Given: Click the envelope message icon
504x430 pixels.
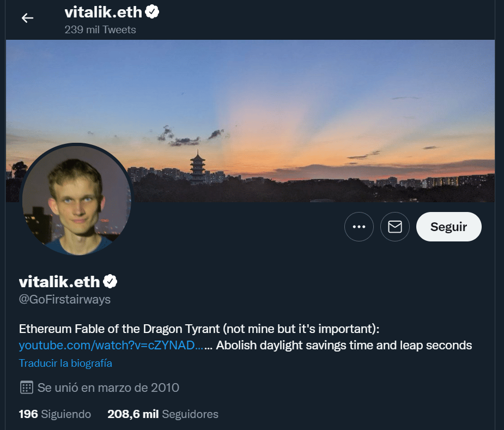Looking at the screenshot, I should pos(395,227).
